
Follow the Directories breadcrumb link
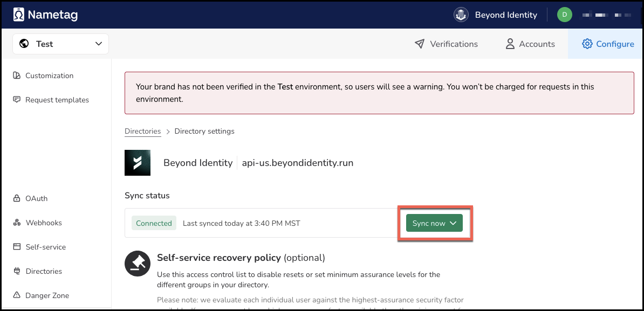[142, 131]
